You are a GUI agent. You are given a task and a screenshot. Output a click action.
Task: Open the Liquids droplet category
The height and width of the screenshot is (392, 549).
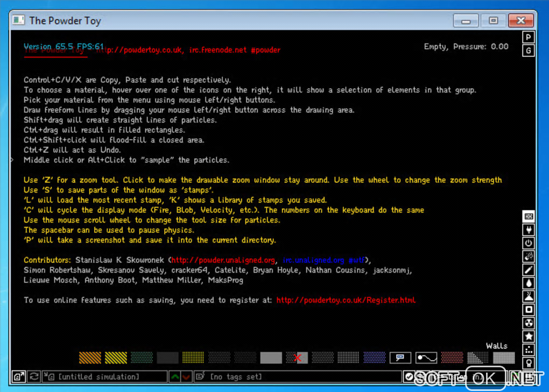[x=529, y=283]
